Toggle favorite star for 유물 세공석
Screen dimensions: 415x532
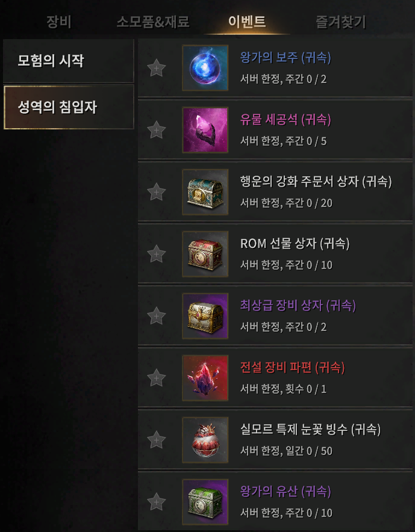coord(157,130)
